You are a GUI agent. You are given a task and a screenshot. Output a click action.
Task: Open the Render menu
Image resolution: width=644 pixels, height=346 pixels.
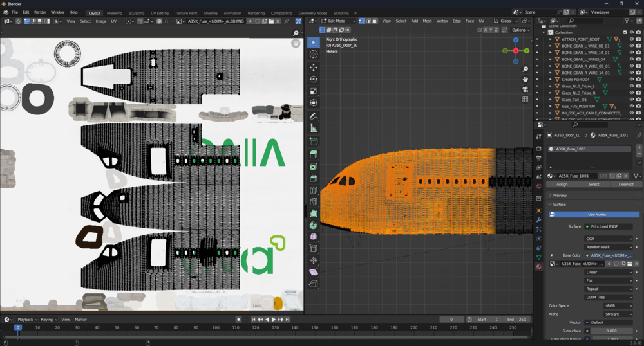(x=40, y=12)
